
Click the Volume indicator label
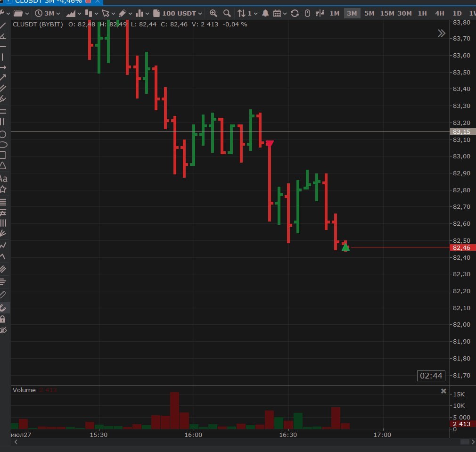[x=24, y=390]
